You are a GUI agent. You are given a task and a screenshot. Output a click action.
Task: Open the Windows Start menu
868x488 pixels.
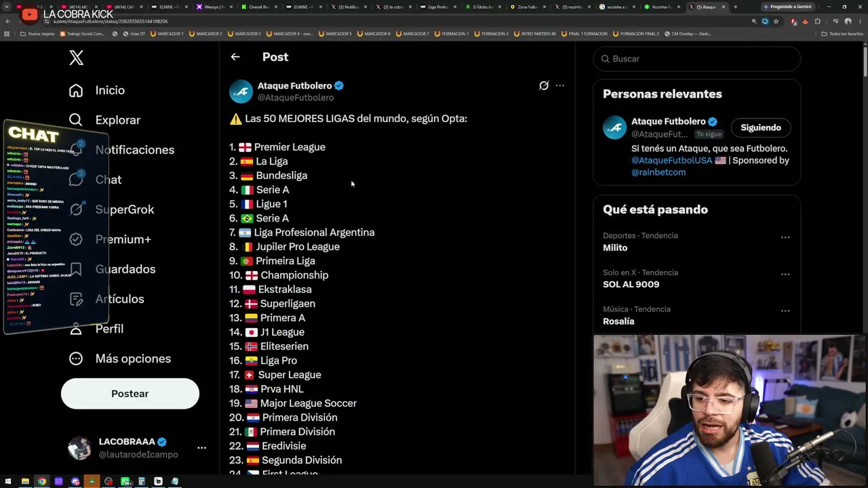click(x=8, y=481)
